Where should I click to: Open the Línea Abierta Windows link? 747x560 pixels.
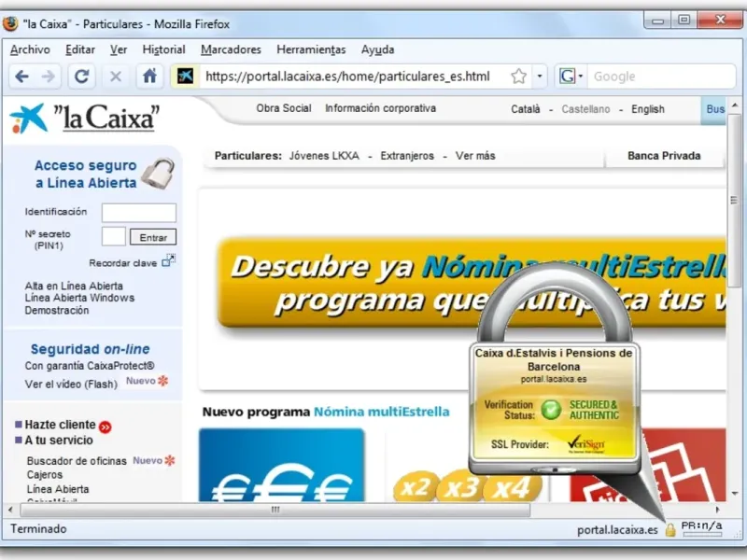click(79, 298)
